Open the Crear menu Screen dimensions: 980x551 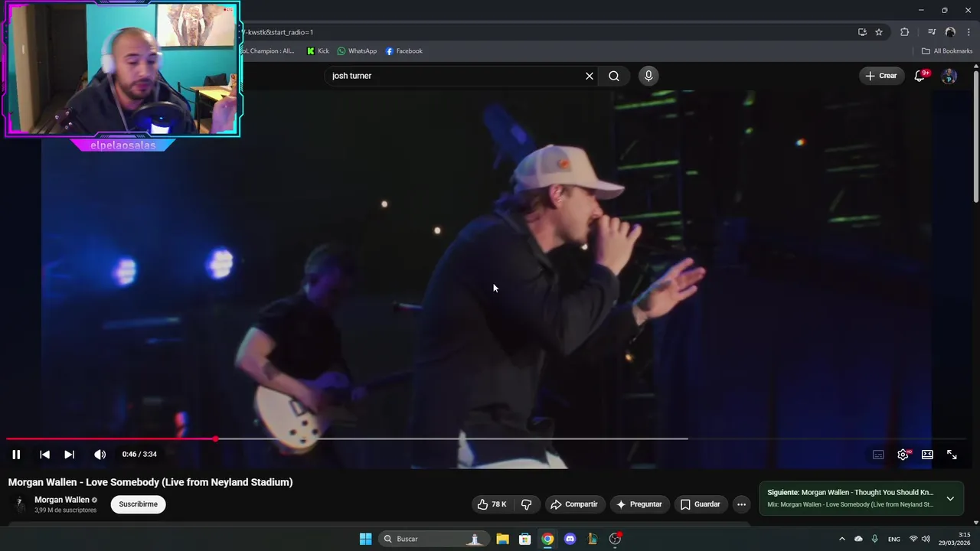[x=881, y=76]
